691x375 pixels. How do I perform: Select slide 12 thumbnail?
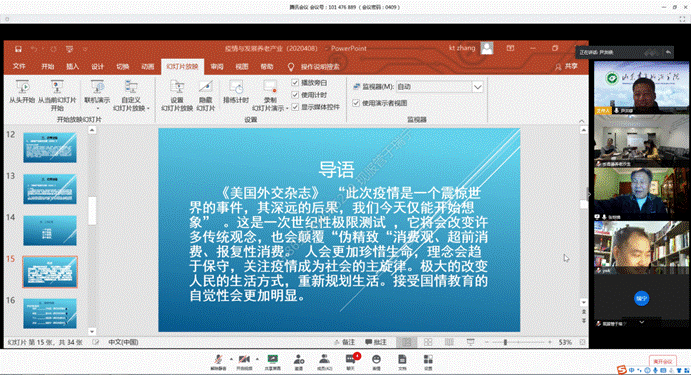tap(50, 149)
